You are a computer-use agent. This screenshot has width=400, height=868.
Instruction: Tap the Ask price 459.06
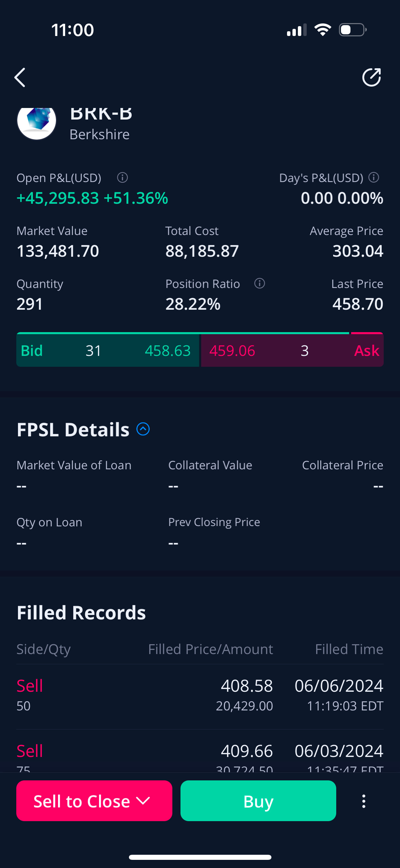pos(232,351)
